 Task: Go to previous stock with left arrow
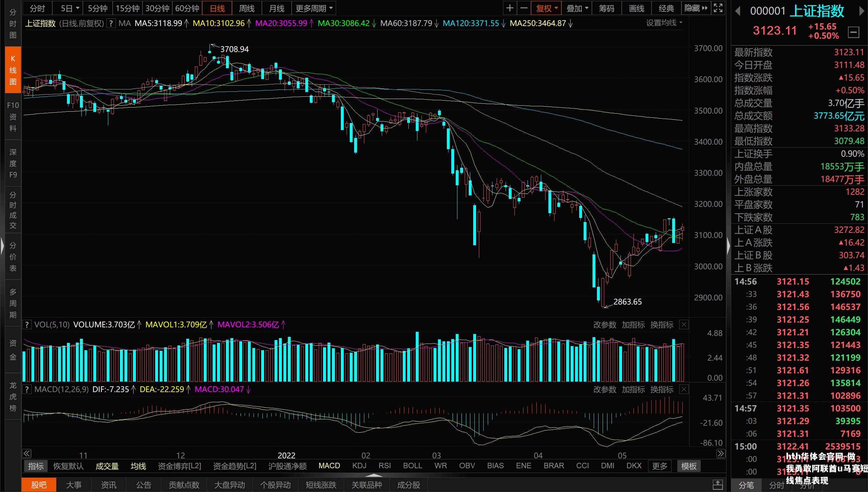coord(738,11)
